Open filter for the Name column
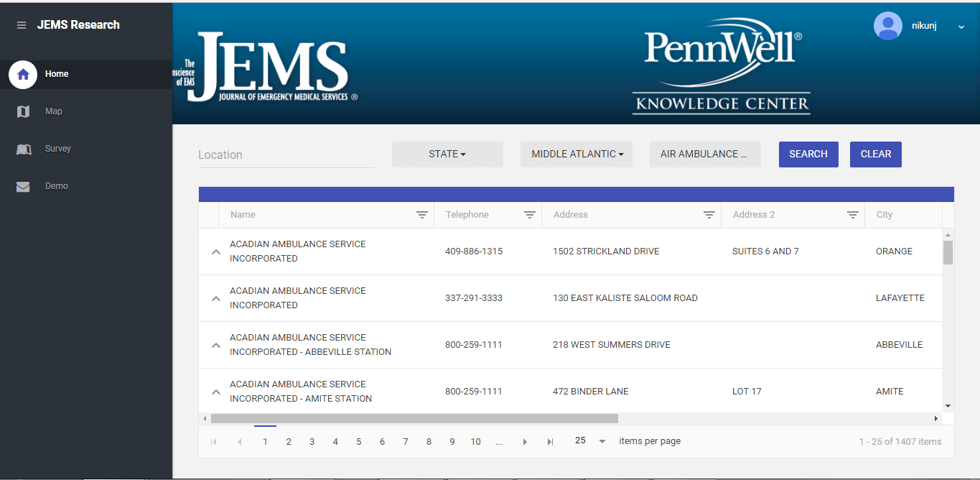Screen dimensions: 980x480 point(422,215)
